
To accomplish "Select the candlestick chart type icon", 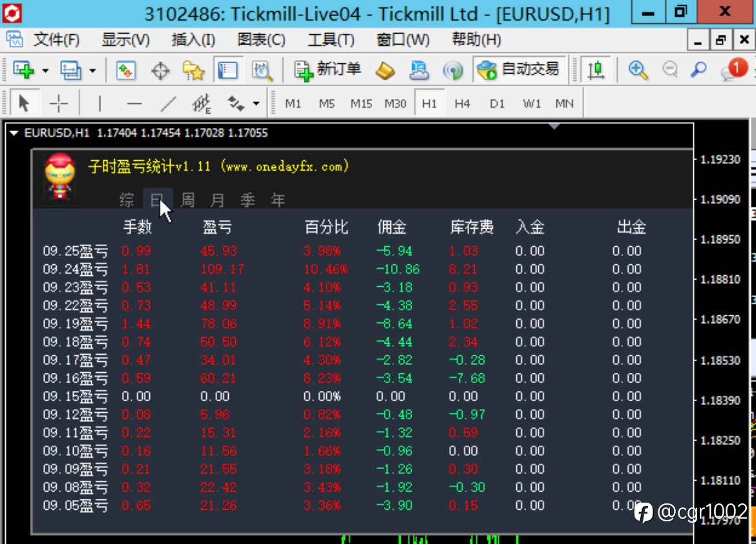I will pos(596,70).
